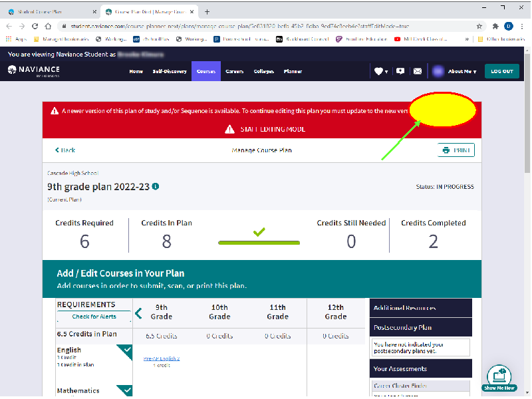
Task: Open the Blackboard Connect bookmark
Action: 303,39
